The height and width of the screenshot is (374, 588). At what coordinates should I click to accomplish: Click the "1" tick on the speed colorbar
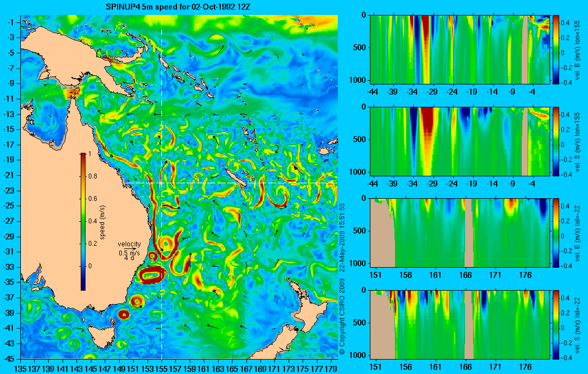(x=89, y=154)
